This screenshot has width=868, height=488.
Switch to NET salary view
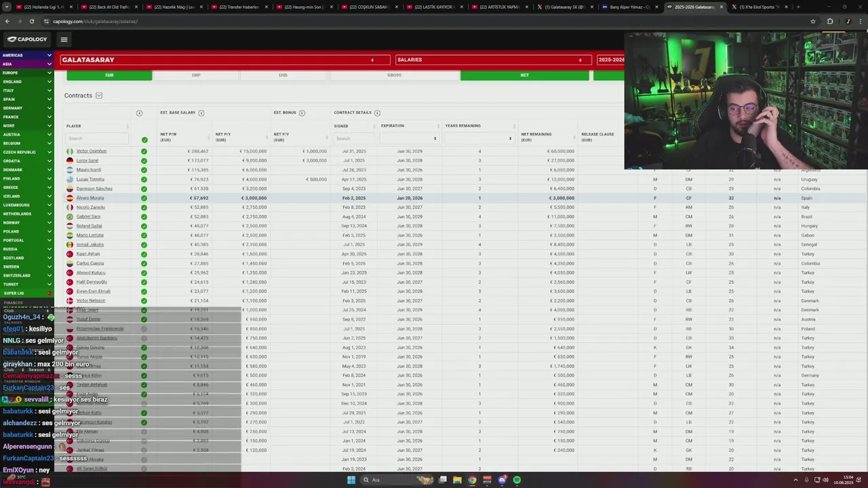click(x=524, y=75)
